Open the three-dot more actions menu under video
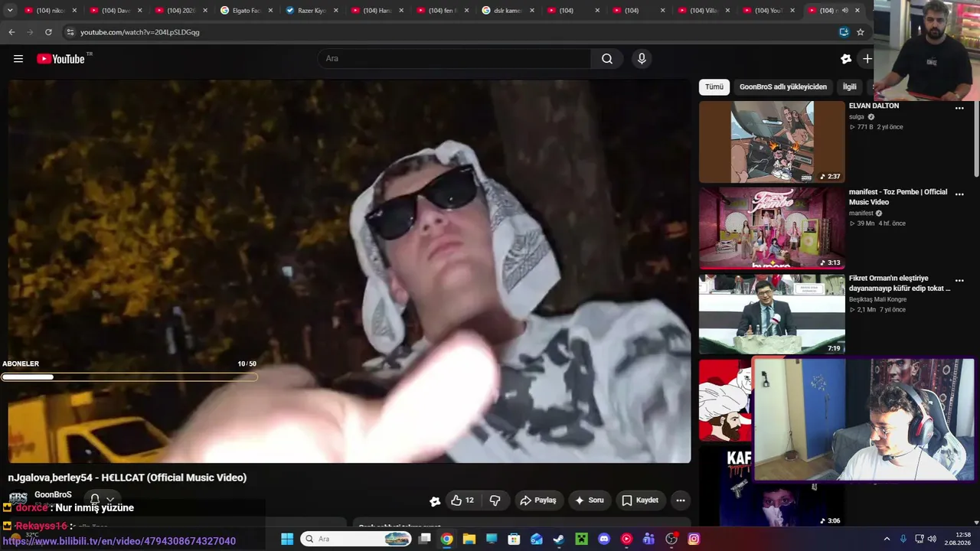The height and width of the screenshot is (551, 980). tap(680, 500)
